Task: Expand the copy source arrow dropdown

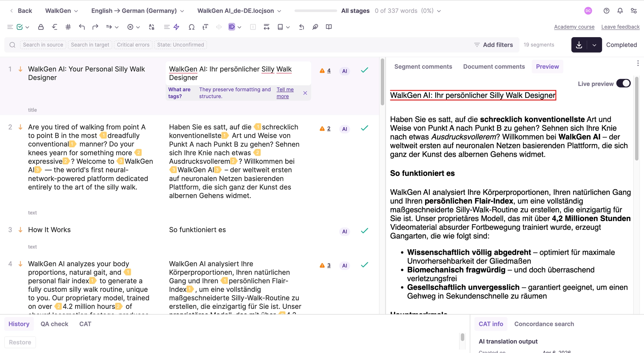Action: [x=117, y=27]
